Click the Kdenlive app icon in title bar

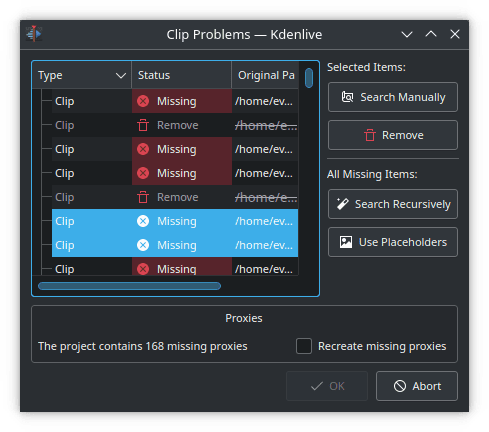click(x=34, y=34)
